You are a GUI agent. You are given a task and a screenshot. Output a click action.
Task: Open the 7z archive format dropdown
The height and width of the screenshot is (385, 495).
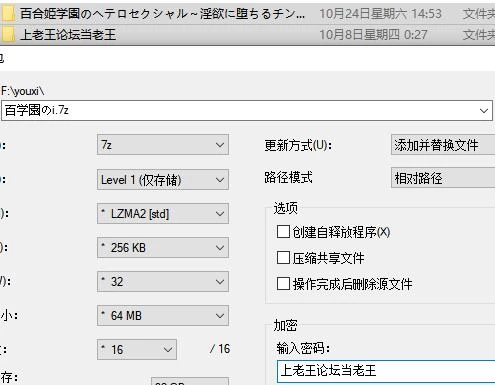(x=163, y=145)
